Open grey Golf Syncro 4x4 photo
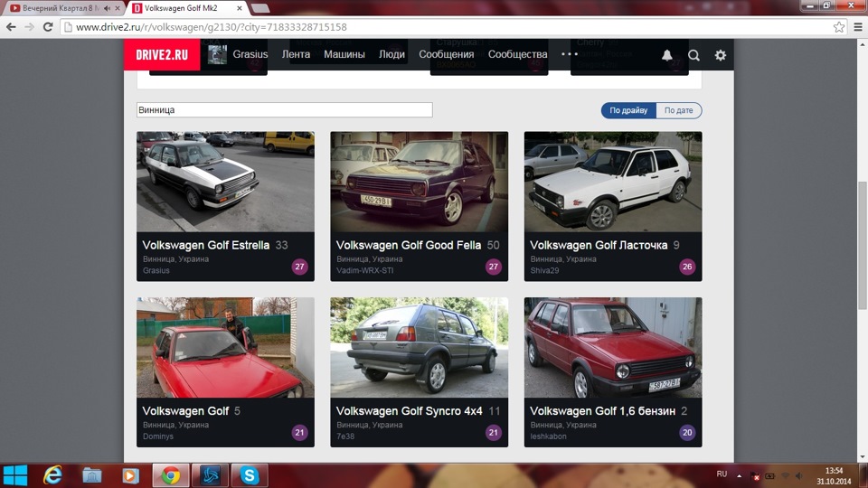 [419, 347]
